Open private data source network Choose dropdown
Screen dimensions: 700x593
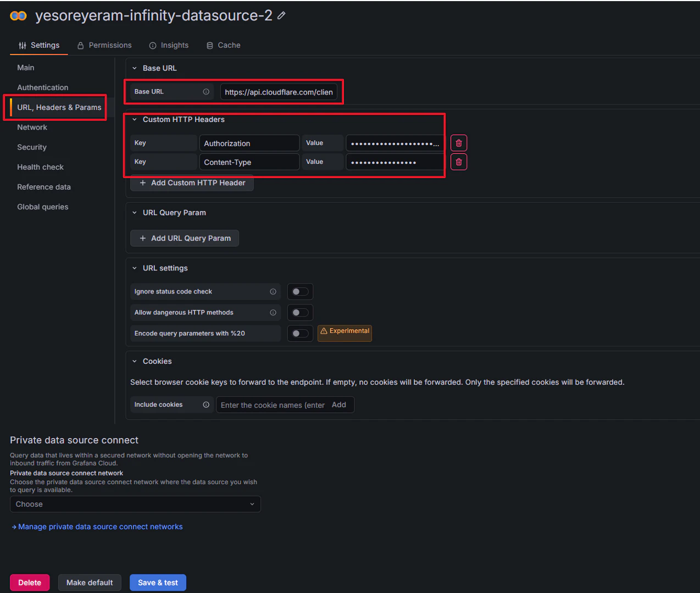pos(135,504)
